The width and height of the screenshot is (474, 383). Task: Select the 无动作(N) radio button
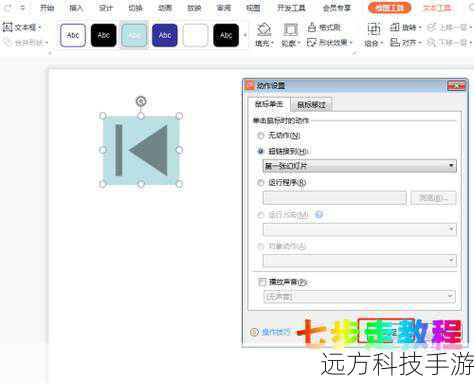coord(261,136)
